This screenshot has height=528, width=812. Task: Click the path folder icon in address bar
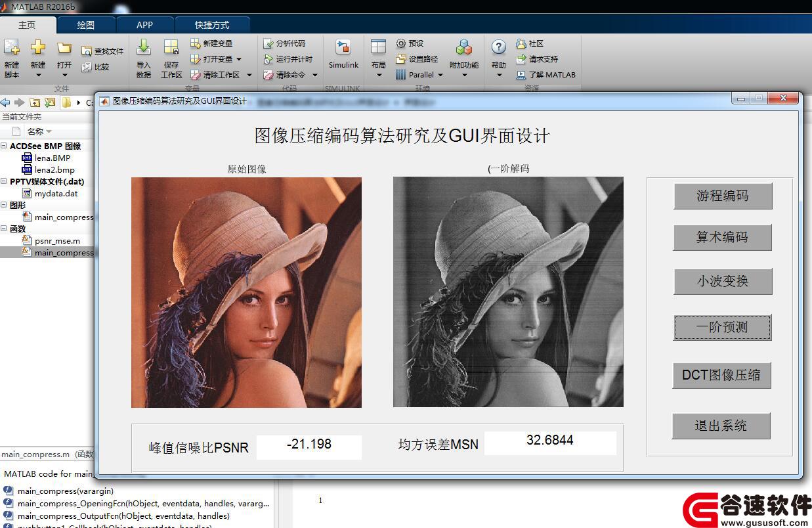pyautogui.click(x=66, y=102)
